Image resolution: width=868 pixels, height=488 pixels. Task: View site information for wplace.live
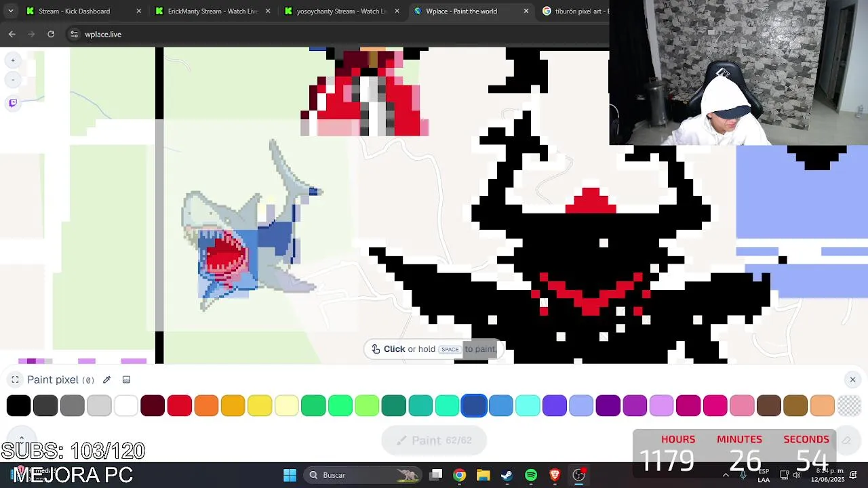tap(74, 34)
